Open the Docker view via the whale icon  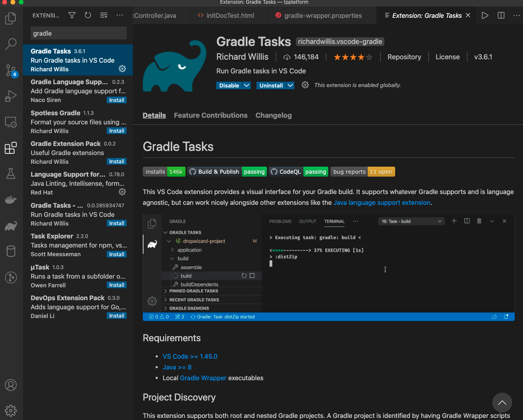click(11, 199)
